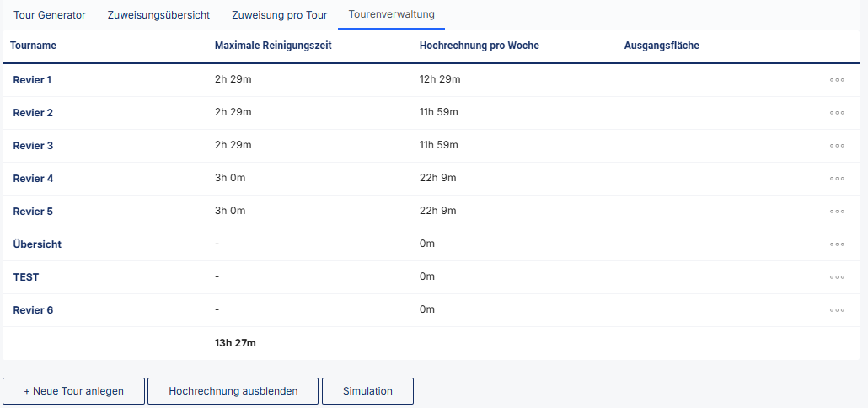The width and height of the screenshot is (868, 408).
Task: Open the three-dot menu for Revier 3
Action: [837, 146]
